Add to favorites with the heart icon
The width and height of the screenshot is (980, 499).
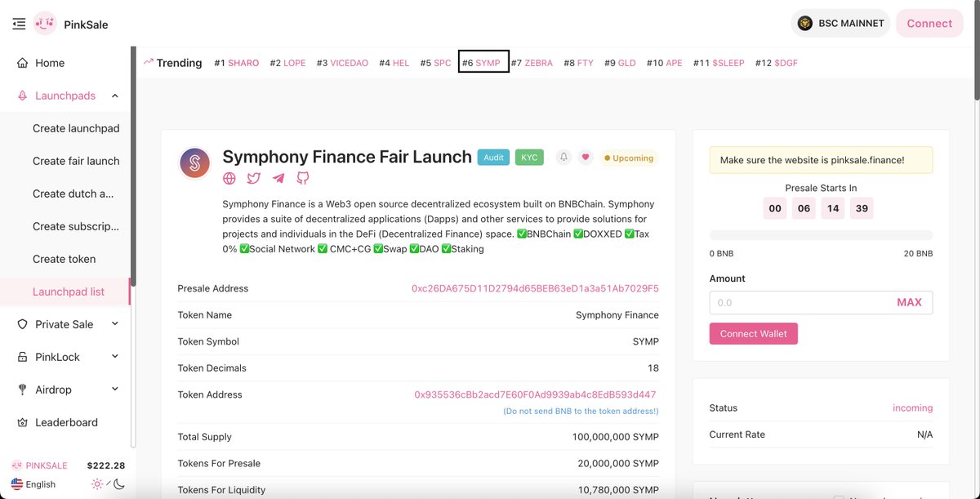[x=586, y=158]
